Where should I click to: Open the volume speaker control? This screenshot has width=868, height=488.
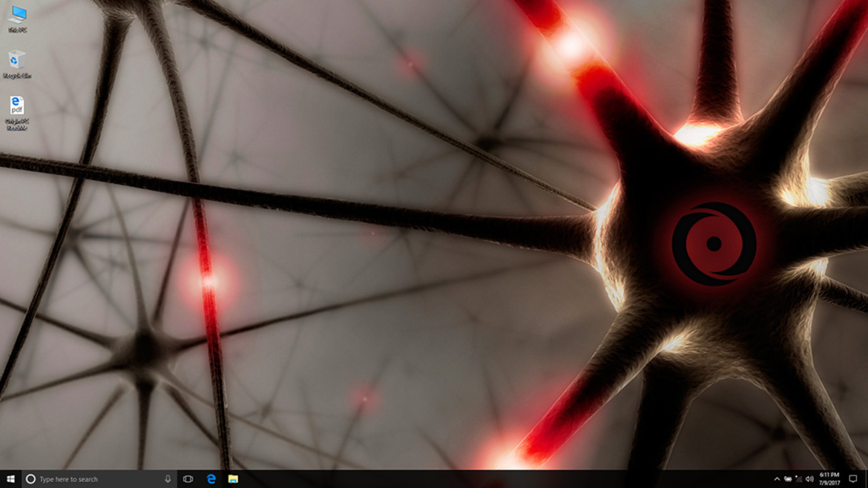click(809, 479)
